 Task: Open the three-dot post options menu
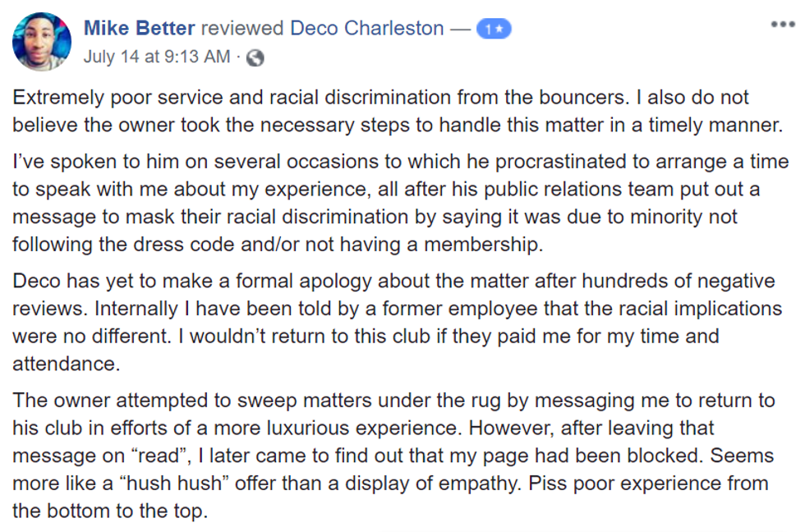(783, 25)
